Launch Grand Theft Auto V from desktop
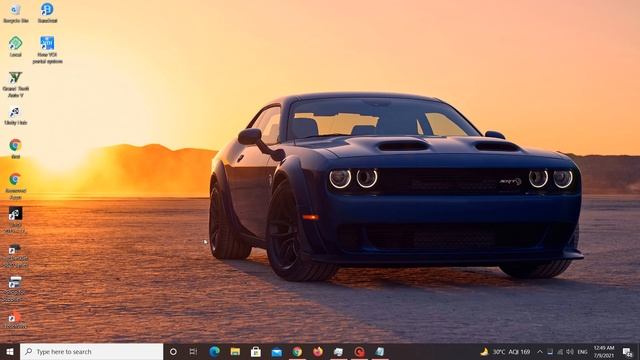Image resolution: width=640 pixels, height=360 pixels. point(16,84)
